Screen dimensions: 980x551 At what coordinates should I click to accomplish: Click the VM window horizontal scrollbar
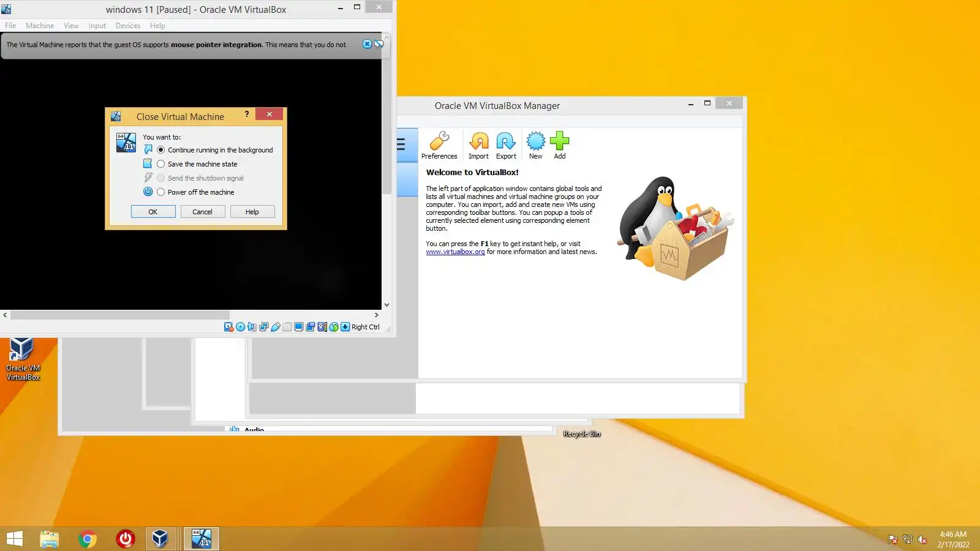click(x=120, y=315)
